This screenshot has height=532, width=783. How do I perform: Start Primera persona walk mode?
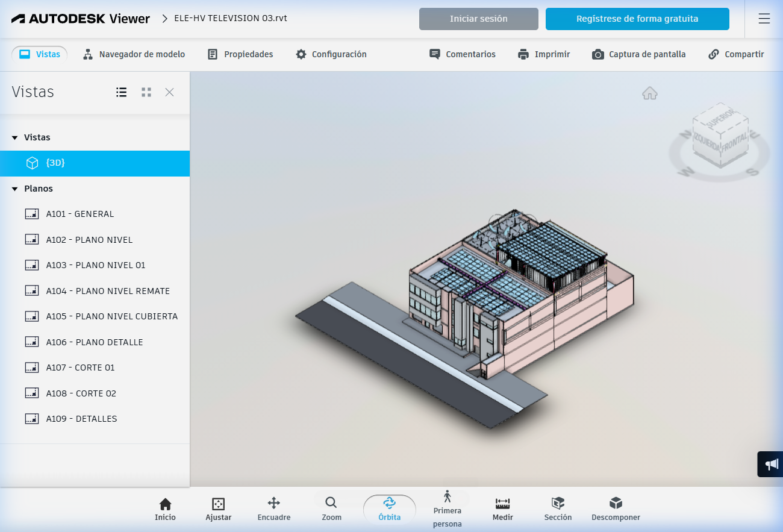[x=447, y=509]
